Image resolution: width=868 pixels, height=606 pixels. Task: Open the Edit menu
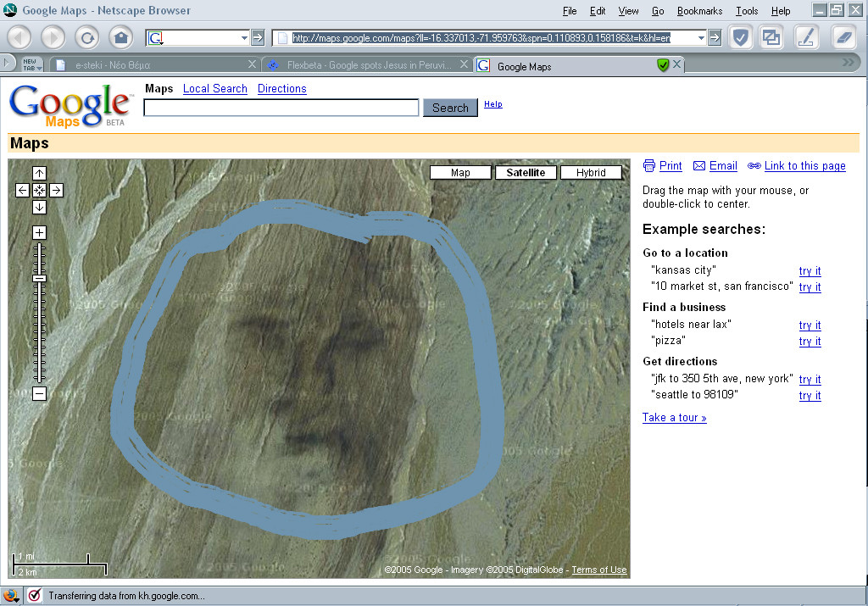(598, 11)
